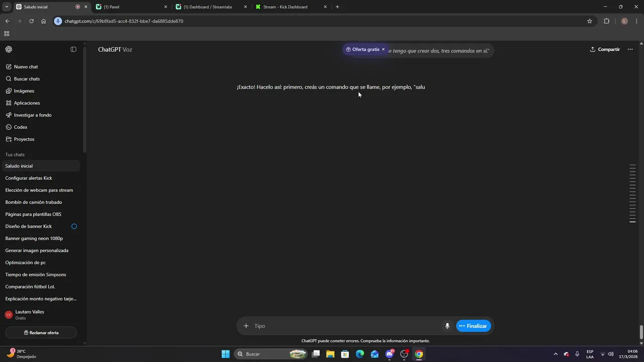Click the browser back arrow

[x=7, y=21]
